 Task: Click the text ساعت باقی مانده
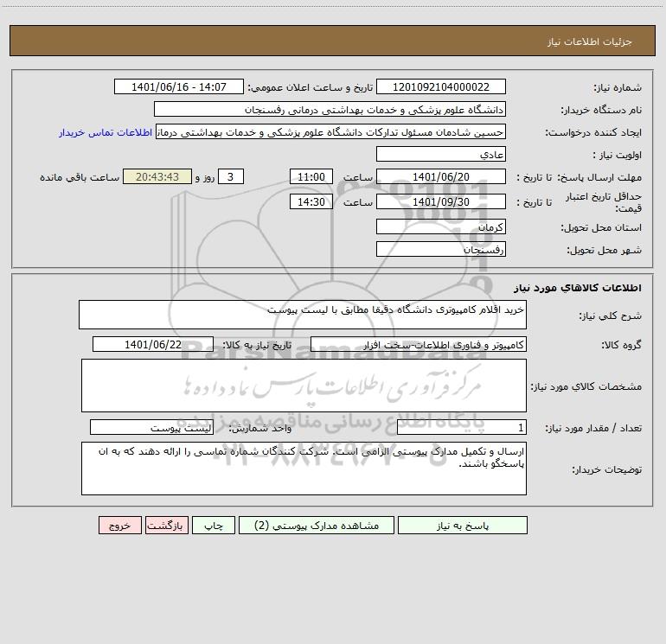[80, 177]
